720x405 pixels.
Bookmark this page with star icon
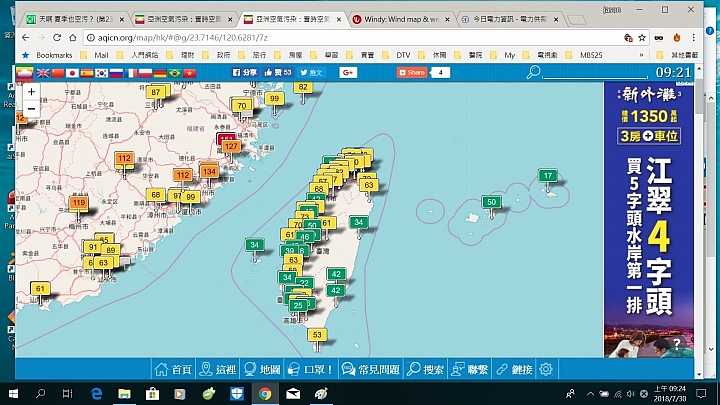click(x=642, y=38)
